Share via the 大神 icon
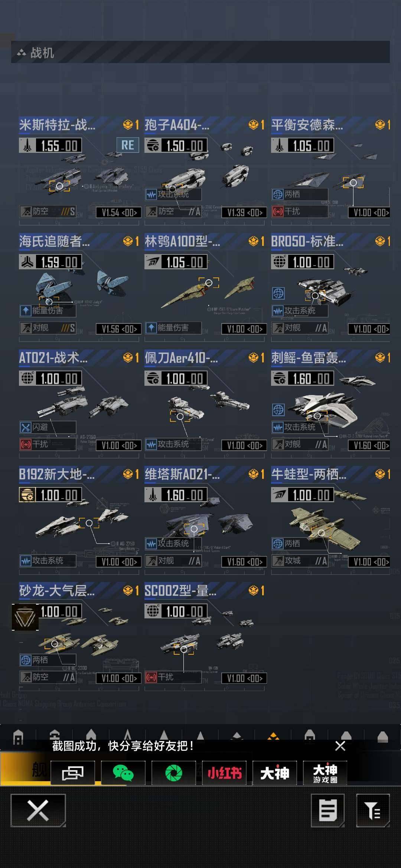This screenshot has height=868, width=401. (x=275, y=773)
